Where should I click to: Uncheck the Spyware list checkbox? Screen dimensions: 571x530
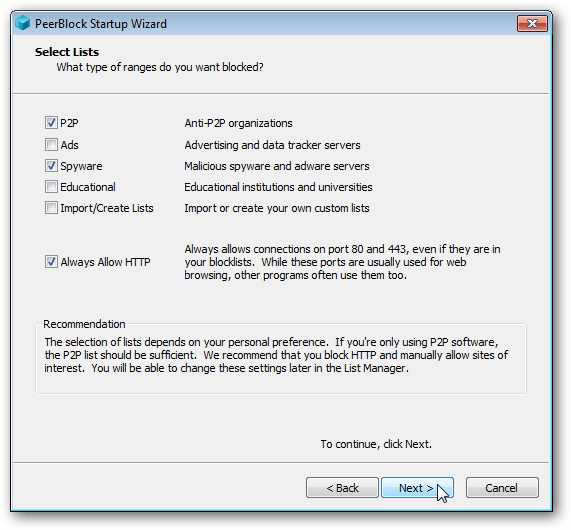pyautogui.click(x=51, y=166)
